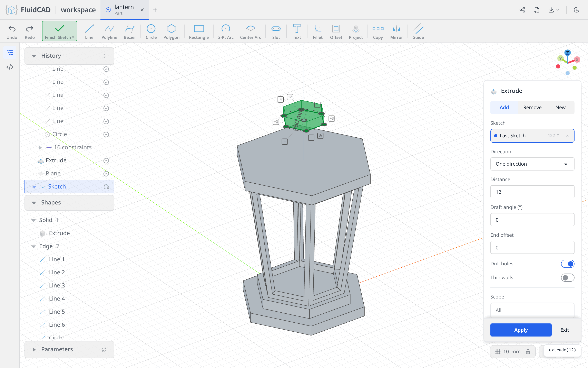Click the share icon in header
The width and height of the screenshot is (588, 368).
522,10
